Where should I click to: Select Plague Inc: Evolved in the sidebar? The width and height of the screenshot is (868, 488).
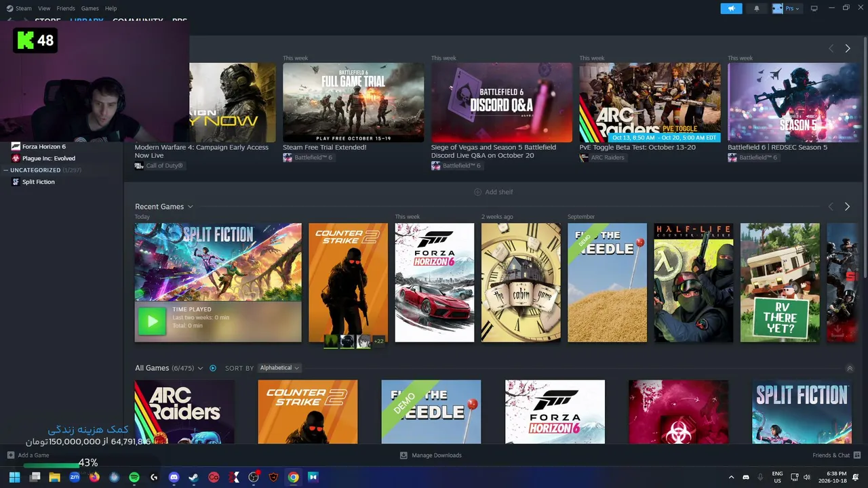(x=49, y=158)
